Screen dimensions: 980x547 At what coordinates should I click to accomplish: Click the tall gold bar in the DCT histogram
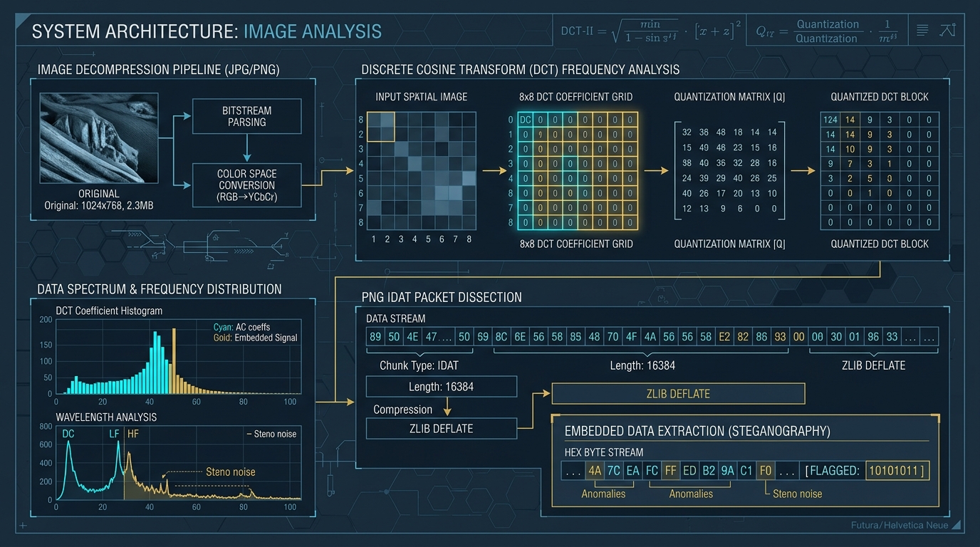pyautogui.click(x=173, y=361)
